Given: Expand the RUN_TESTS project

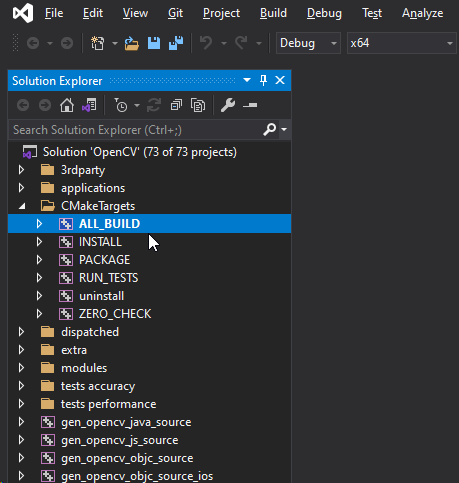Looking at the screenshot, I should 39,278.
